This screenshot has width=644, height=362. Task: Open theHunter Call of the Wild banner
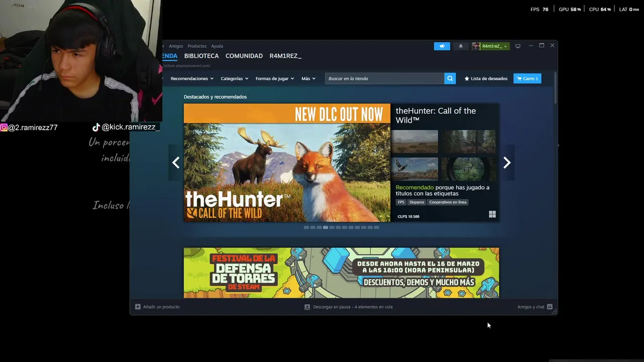tap(287, 162)
